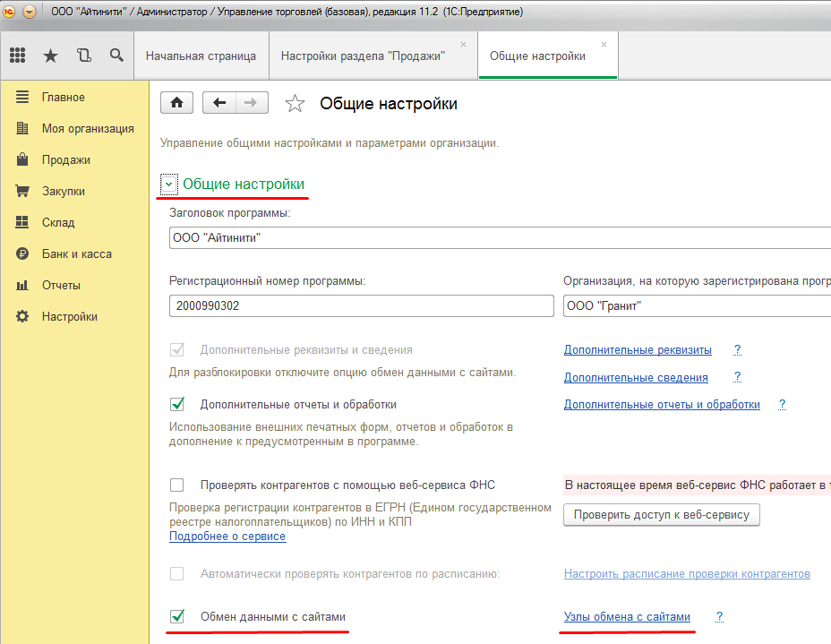Click the Продажи shopping bag icon

coord(22,159)
